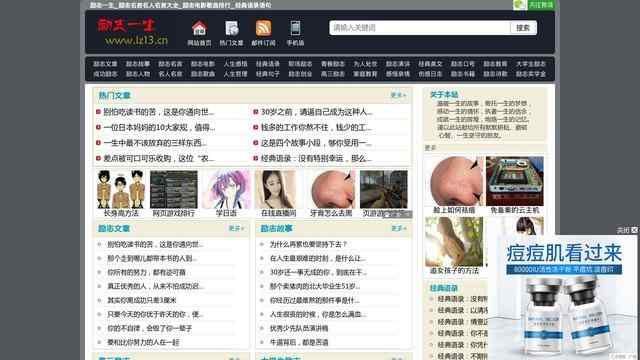
Task: Open 优秀少先队员演讲稿
Action: pos(299,328)
